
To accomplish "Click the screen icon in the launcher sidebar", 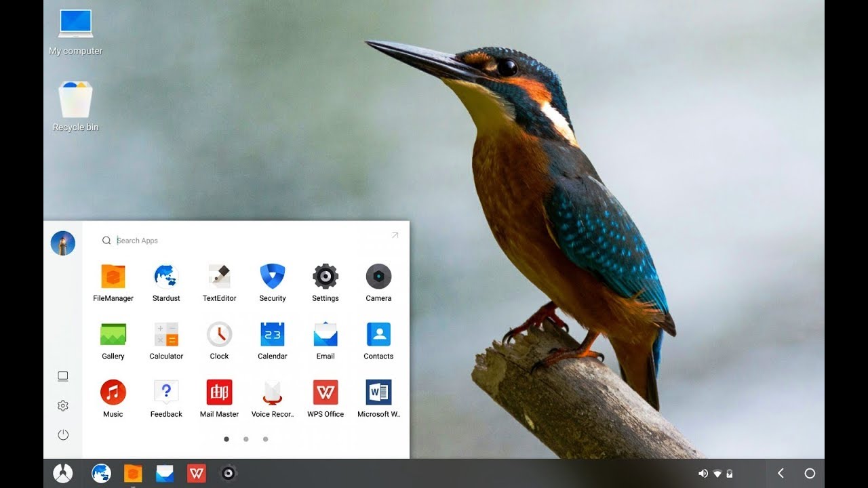I will pos(63,376).
